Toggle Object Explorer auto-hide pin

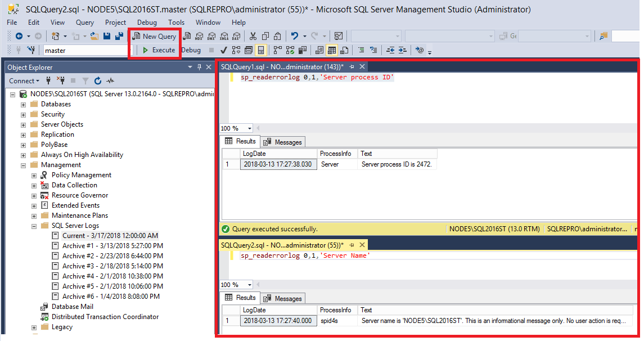(199, 67)
